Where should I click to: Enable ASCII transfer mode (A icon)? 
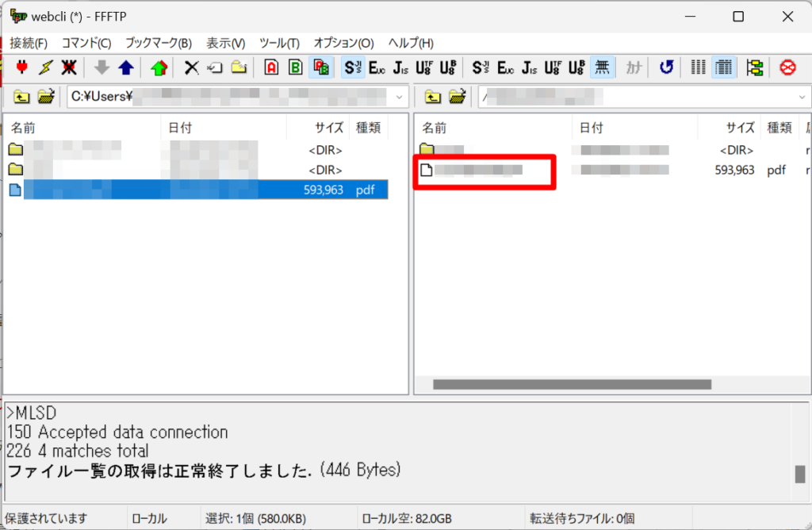pyautogui.click(x=271, y=67)
